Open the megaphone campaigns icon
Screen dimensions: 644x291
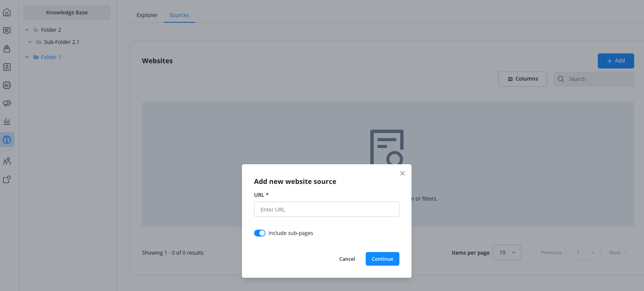(x=7, y=103)
